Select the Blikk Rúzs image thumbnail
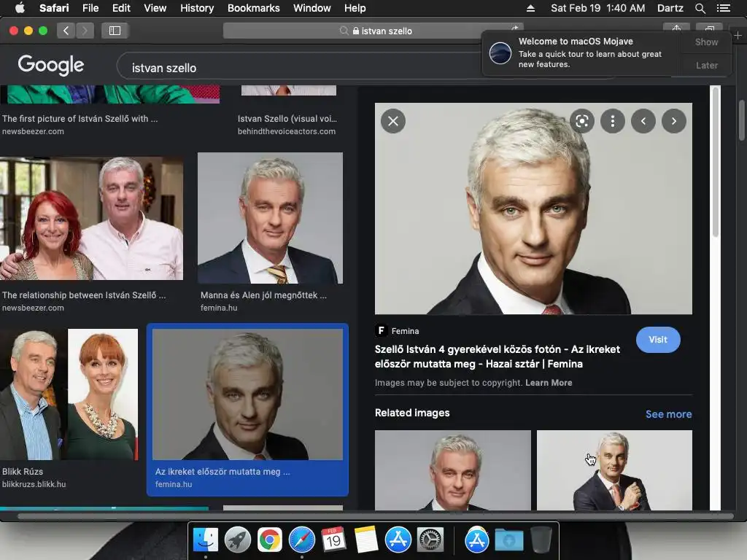747x560 pixels. tap(69, 394)
